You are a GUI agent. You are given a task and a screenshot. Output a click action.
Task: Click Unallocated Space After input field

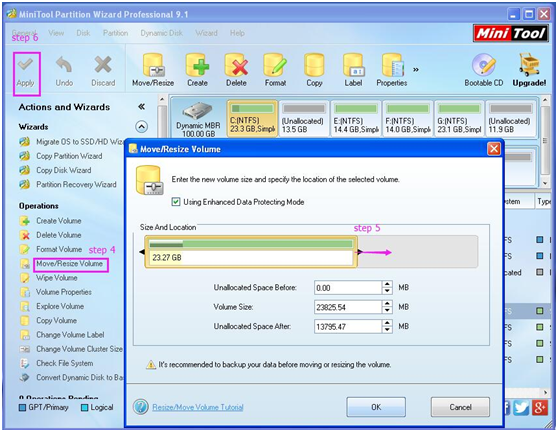[x=348, y=326]
